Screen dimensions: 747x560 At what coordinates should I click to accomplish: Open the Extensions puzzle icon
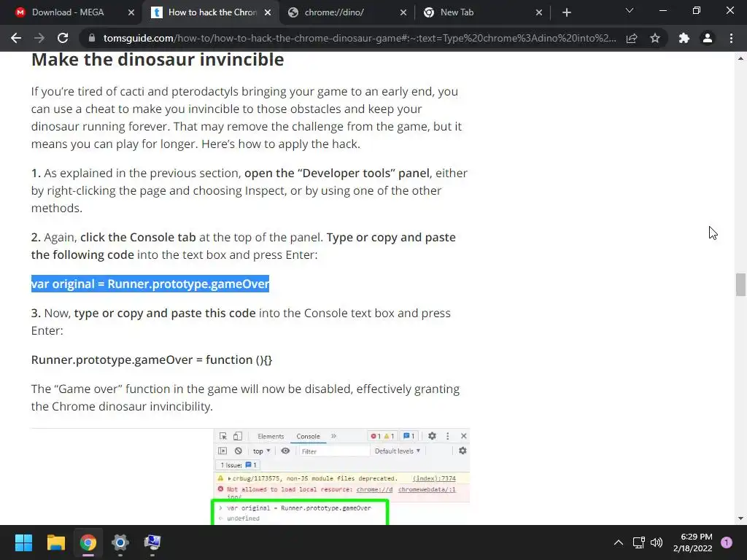(684, 38)
